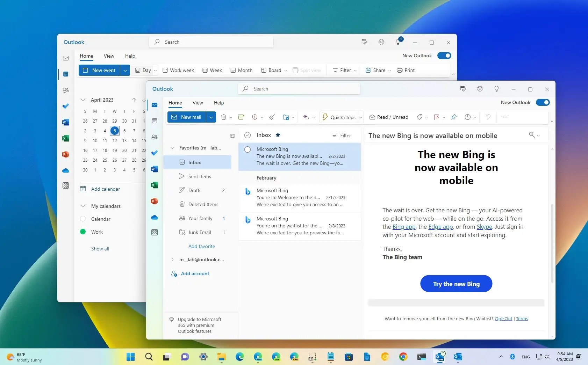Open PowerPoint from the sidebar
The width and height of the screenshot is (588, 365).
[x=154, y=201]
